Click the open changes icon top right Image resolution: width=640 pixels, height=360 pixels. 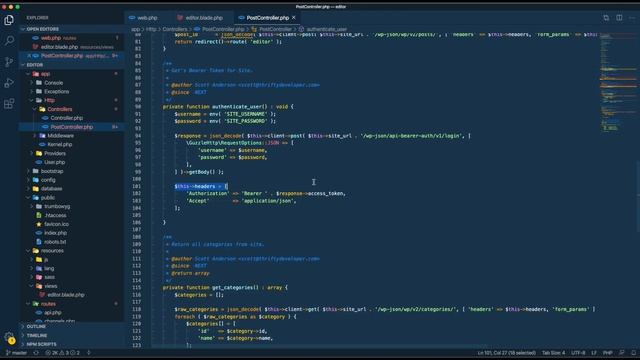[606, 18]
